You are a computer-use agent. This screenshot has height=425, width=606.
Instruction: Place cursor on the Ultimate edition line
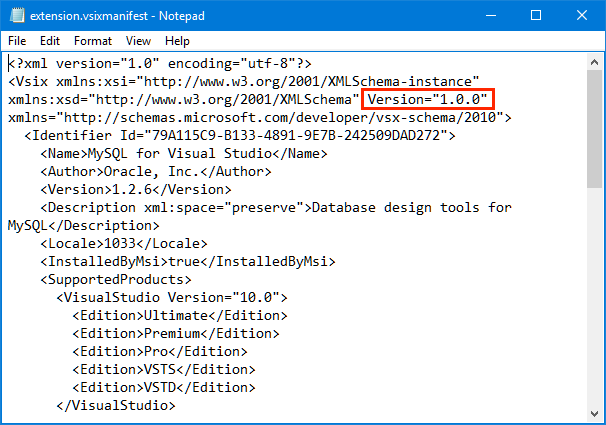tap(180, 316)
